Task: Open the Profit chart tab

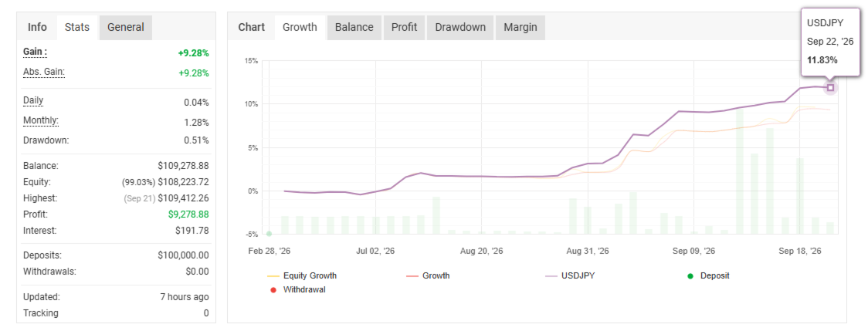Action: click(x=404, y=27)
